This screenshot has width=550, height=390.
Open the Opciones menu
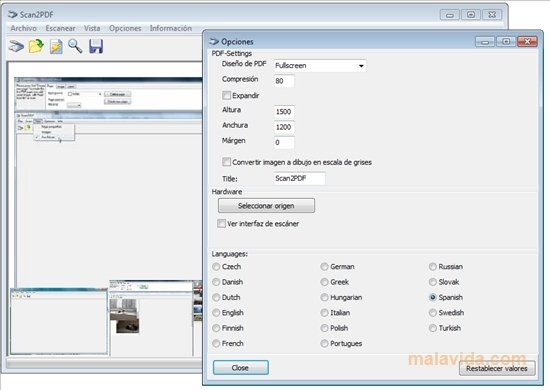[x=125, y=28]
